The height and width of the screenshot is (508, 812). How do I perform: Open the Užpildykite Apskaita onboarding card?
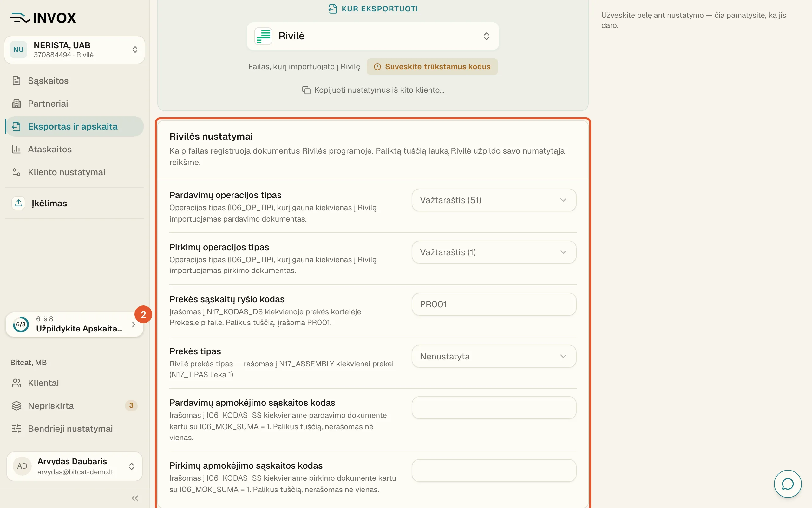point(75,324)
